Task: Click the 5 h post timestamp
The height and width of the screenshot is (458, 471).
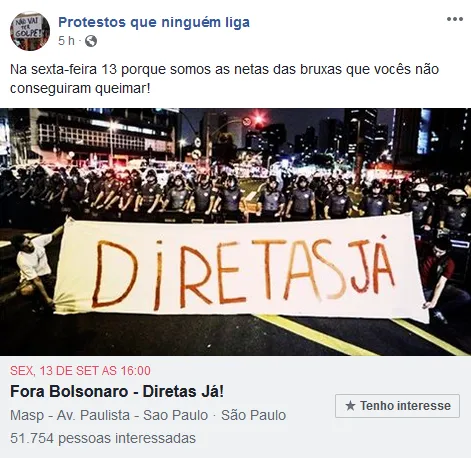Action: pos(66,41)
